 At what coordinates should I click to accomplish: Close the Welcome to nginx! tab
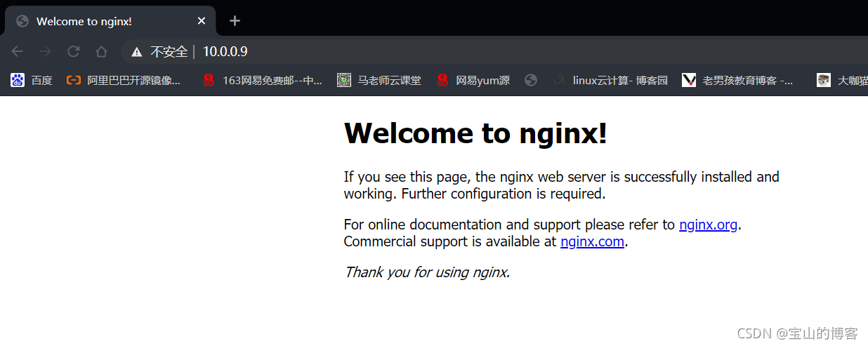pos(202,21)
